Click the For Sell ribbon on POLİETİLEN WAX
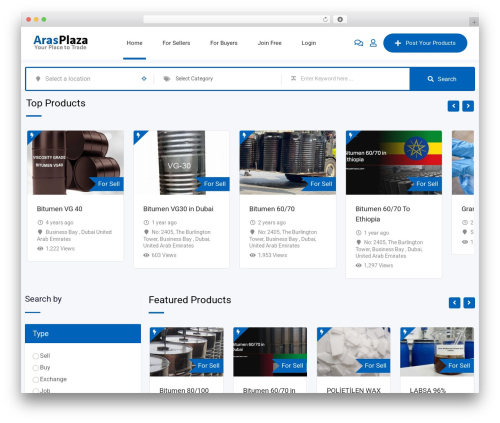This screenshot has width=500, height=423. pos(373,366)
